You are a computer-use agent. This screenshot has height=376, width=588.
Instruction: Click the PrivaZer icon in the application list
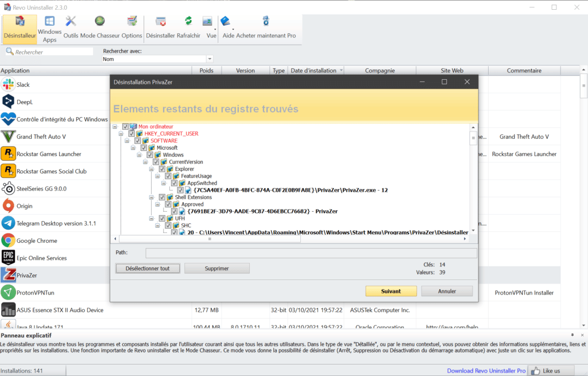click(8, 275)
